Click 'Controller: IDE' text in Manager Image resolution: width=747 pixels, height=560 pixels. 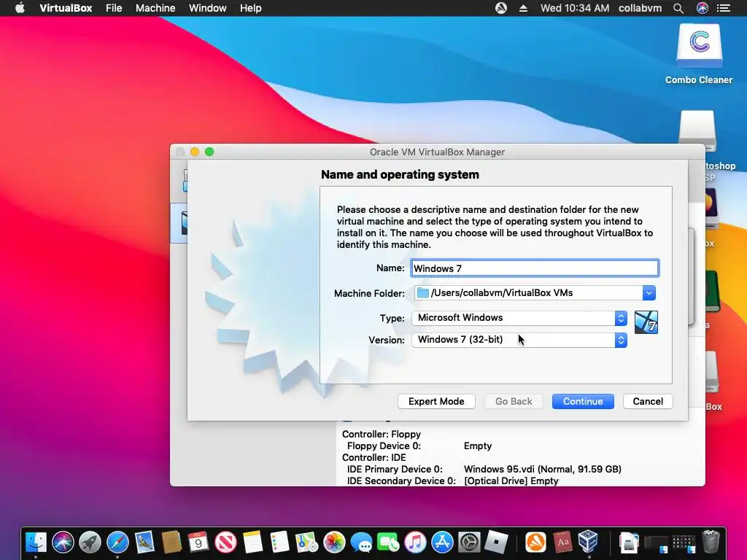(374, 458)
